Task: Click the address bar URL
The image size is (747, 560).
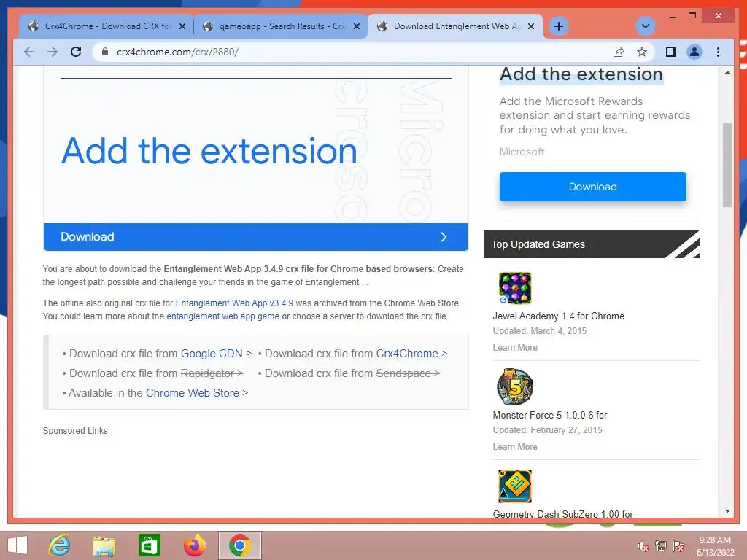Action: 178,52
